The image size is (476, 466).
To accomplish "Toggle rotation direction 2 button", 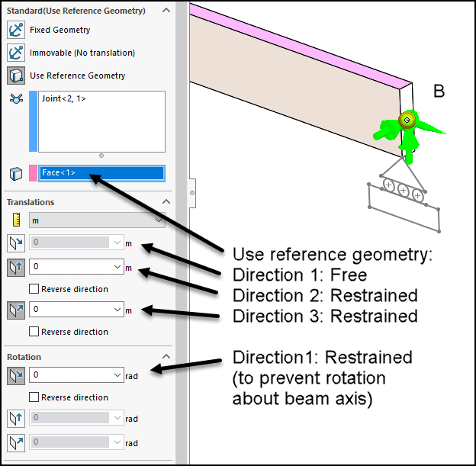I will (16, 419).
